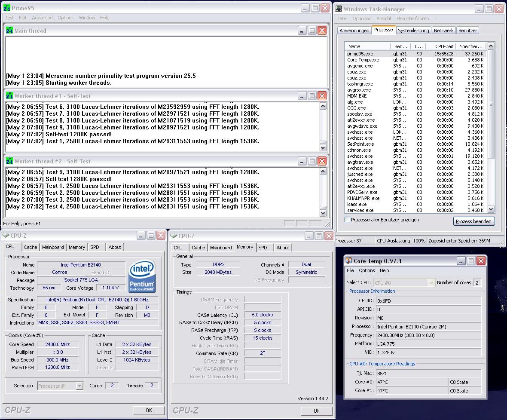Close the Windows Task-Manager window

(499, 9)
